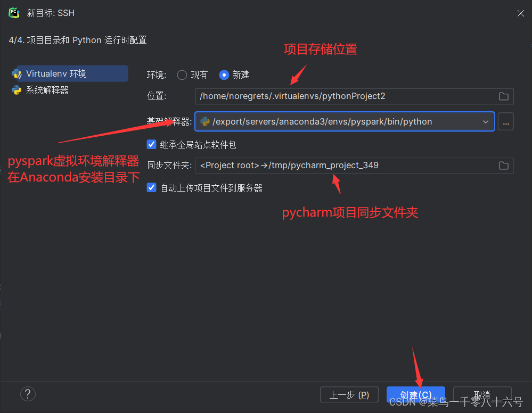Select 系统解释器 in the sidebar
Viewport: 532px width, 413px height.
pos(47,90)
